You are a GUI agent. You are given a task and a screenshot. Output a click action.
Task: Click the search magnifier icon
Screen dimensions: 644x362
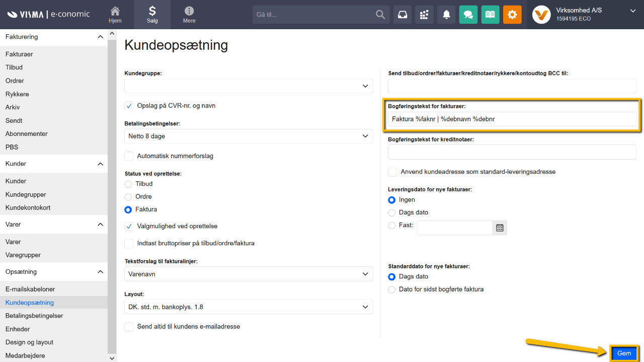tap(380, 15)
